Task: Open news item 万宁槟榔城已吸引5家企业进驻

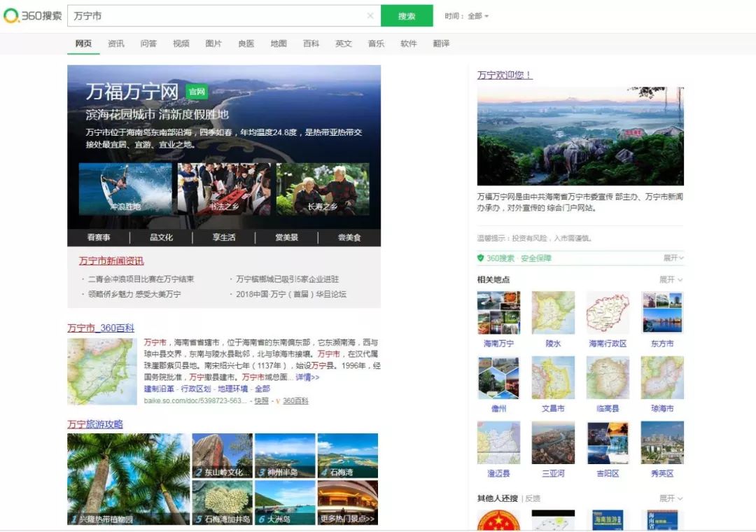Action: [288, 279]
